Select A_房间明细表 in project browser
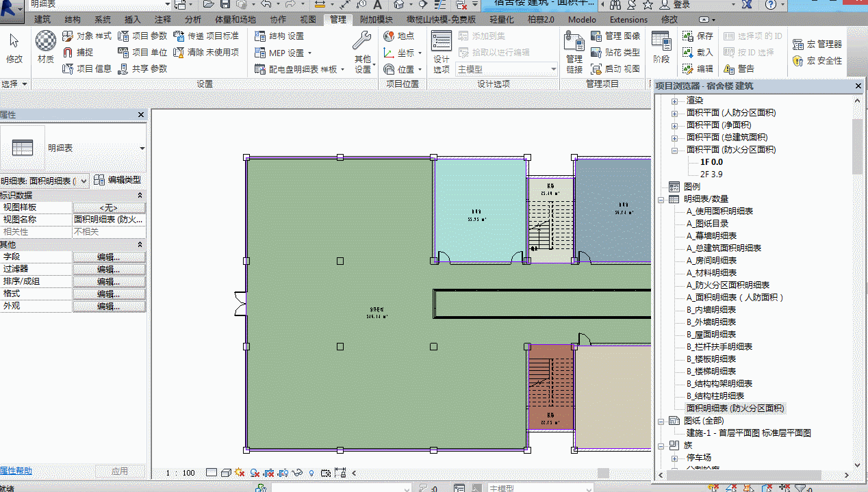Image resolution: width=868 pixels, height=492 pixels. pos(711,261)
